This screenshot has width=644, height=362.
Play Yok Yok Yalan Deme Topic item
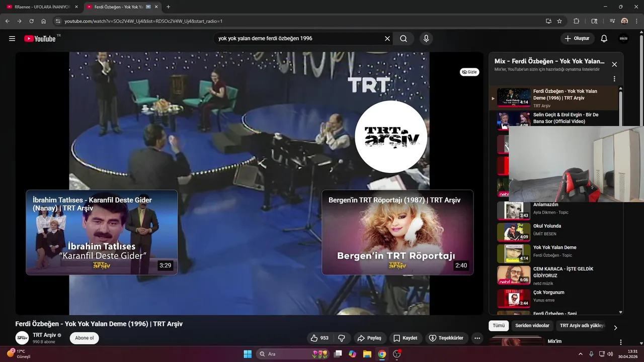tap(553, 253)
